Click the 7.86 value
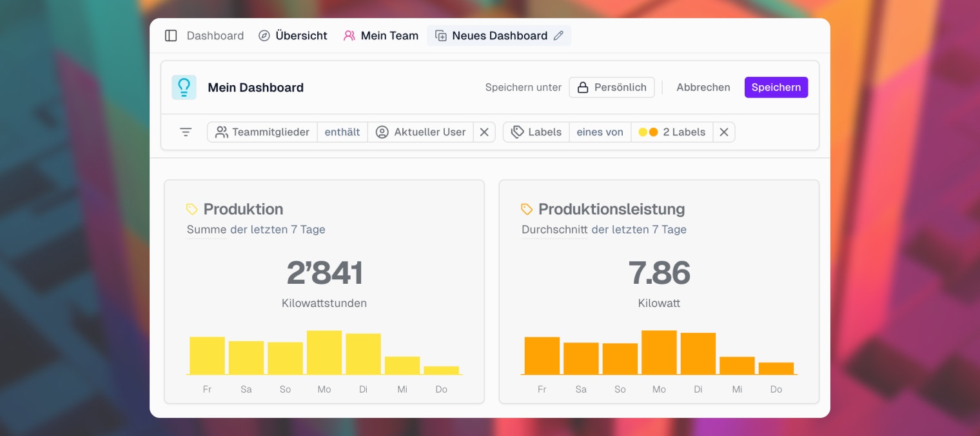The image size is (980, 436). point(659,273)
